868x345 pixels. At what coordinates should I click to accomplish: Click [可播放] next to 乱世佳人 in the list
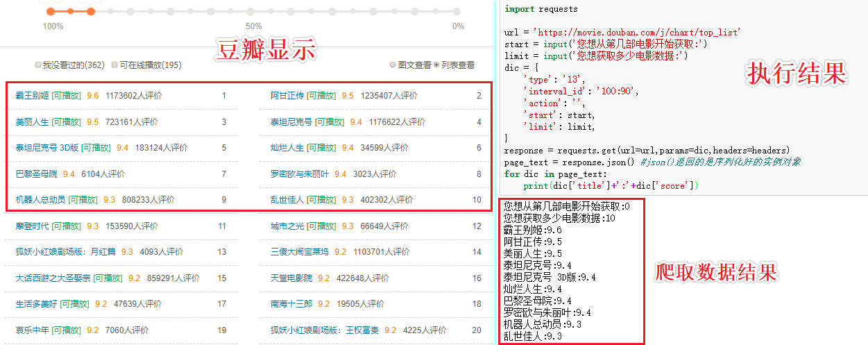pos(322,200)
